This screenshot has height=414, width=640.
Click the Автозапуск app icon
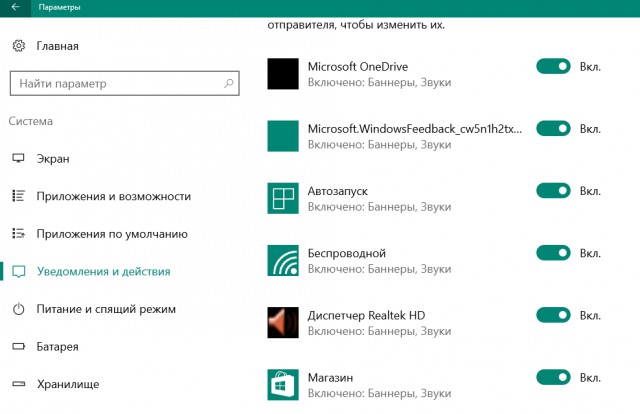283,198
